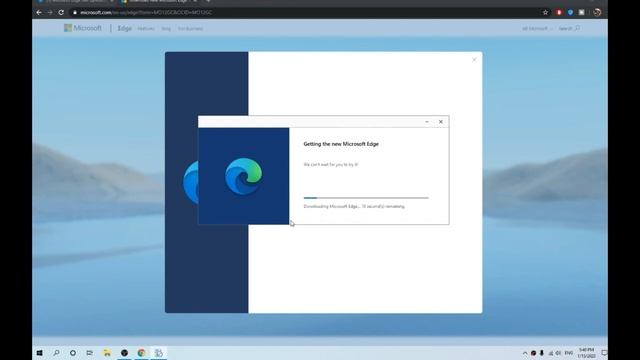Viewport: 640px width, 360px height.
Task: Open the volume tray icon
Action: point(558,353)
